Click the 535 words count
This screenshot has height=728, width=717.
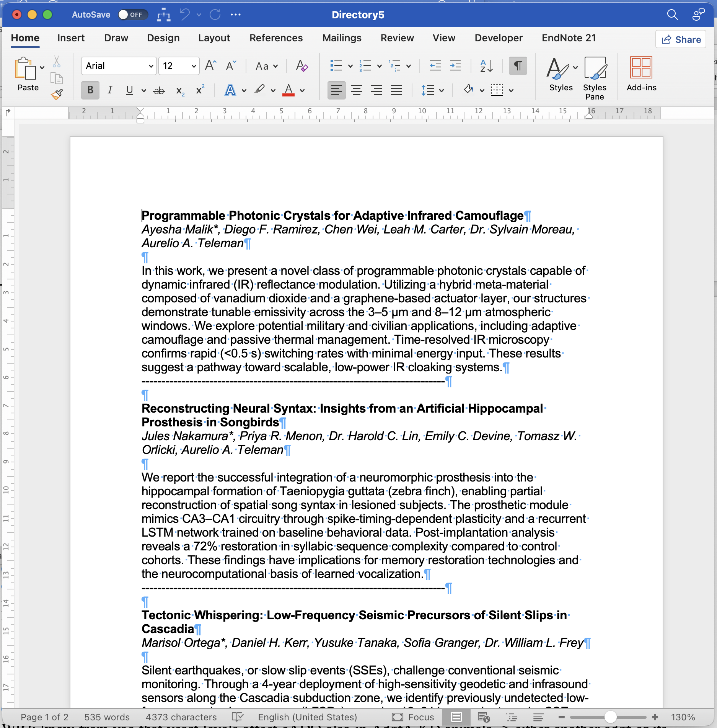click(107, 717)
